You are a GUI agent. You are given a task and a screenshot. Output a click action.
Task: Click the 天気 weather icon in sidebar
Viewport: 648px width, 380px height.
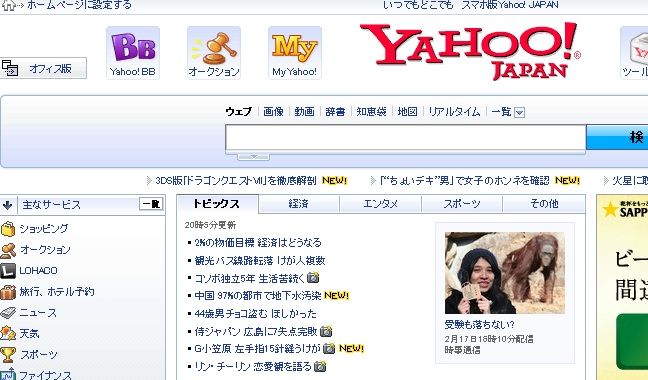tap(8, 333)
